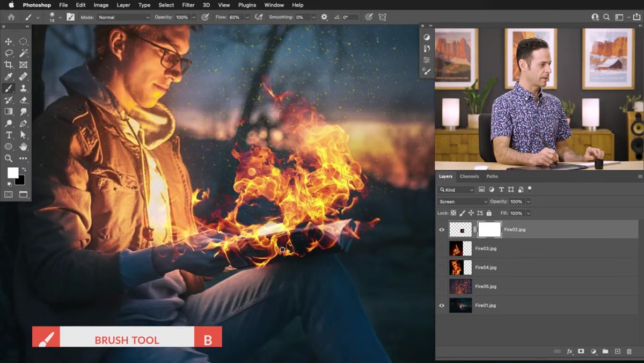The width and height of the screenshot is (644, 363).
Task: Open the Select menu
Action: point(166,5)
